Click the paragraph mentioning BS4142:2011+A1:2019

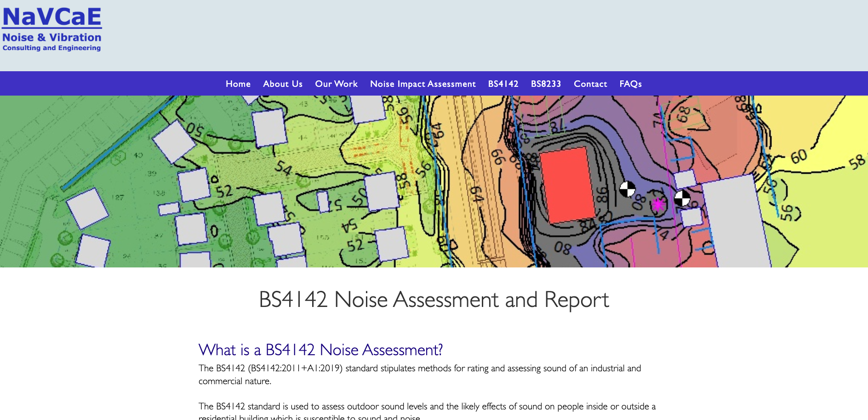(x=419, y=374)
